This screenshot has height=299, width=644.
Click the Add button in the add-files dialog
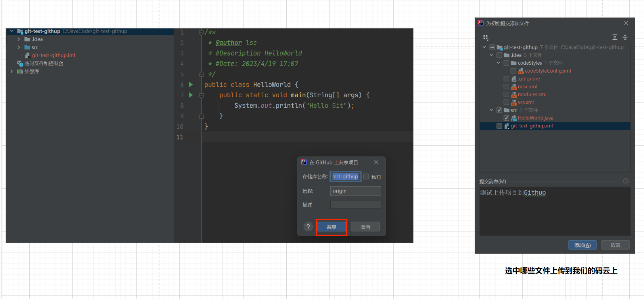pos(583,245)
